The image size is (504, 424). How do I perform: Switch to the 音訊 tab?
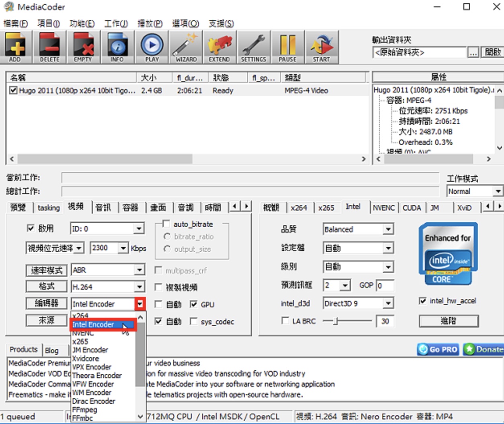pyautogui.click(x=103, y=208)
